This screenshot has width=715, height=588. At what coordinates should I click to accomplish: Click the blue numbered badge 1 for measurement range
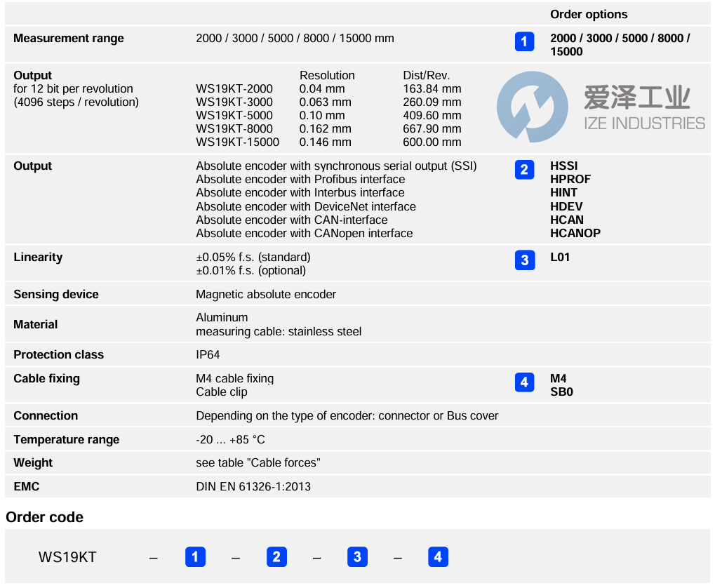click(x=524, y=41)
